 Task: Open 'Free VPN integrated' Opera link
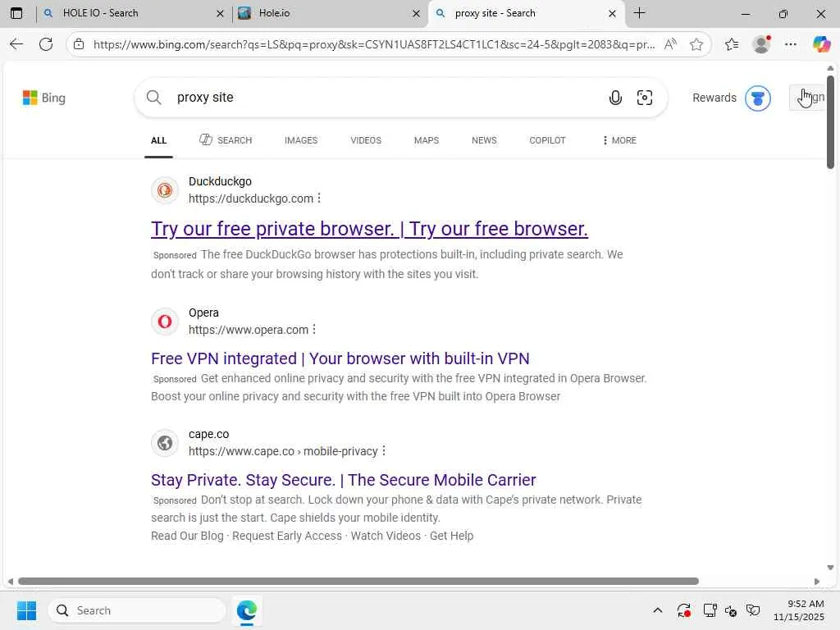(340, 358)
